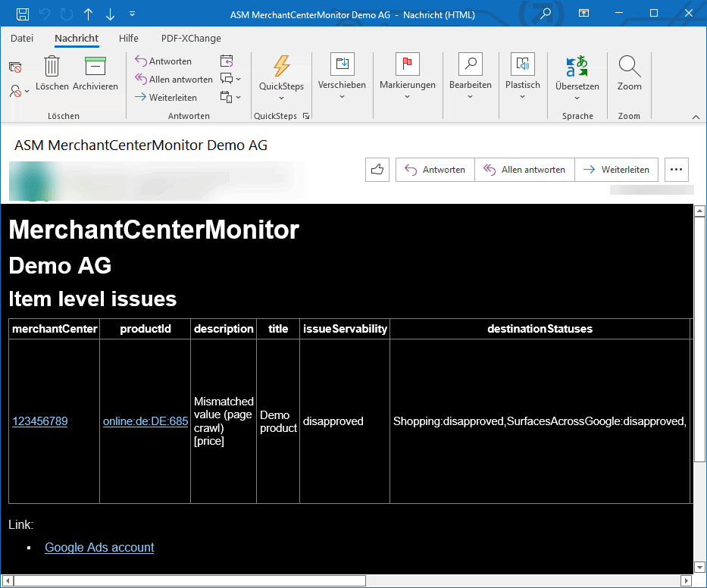Like the message with thumbs-up button

point(377,170)
